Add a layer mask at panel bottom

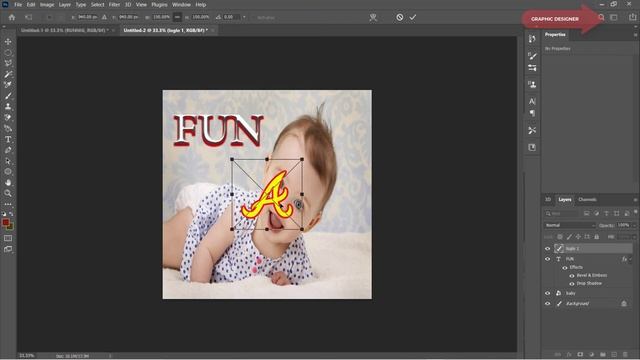pos(580,354)
